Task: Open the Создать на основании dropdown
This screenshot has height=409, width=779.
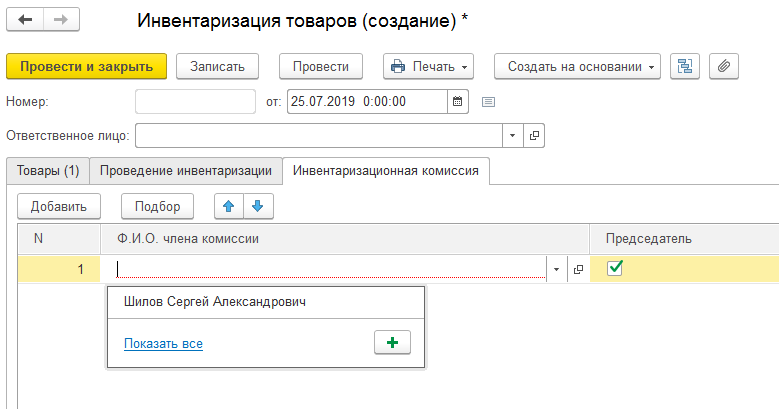Action: [x=578, y=66]
